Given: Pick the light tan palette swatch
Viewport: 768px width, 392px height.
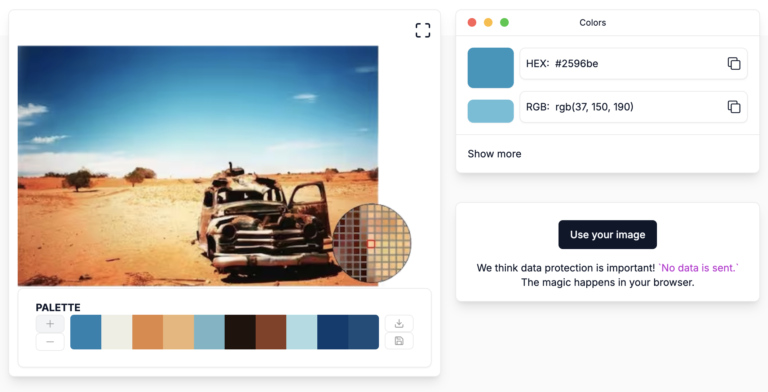Looking at the screenshot, I should 178,332.
